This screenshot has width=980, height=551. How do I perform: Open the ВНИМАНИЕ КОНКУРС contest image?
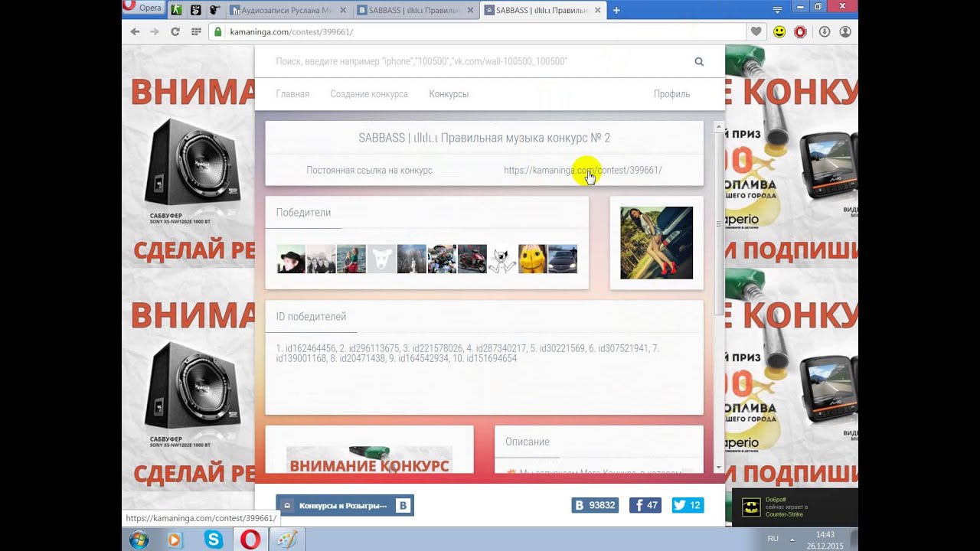click(369, 460)
